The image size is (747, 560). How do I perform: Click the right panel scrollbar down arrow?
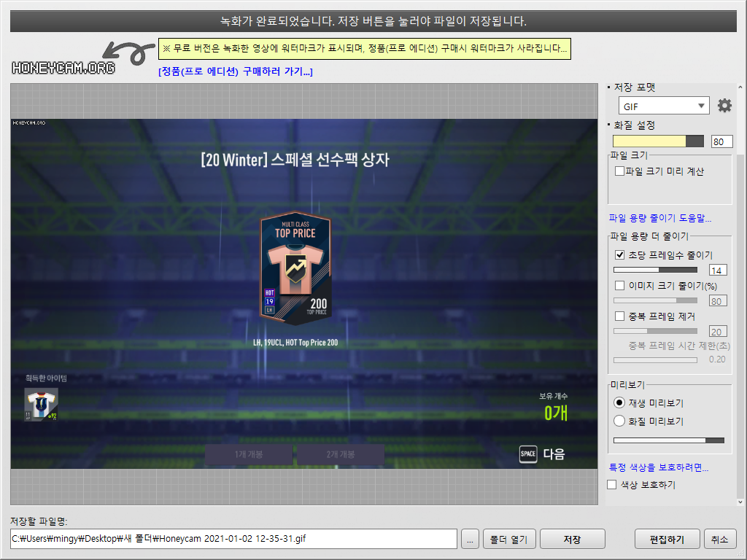tap(740, 502)
